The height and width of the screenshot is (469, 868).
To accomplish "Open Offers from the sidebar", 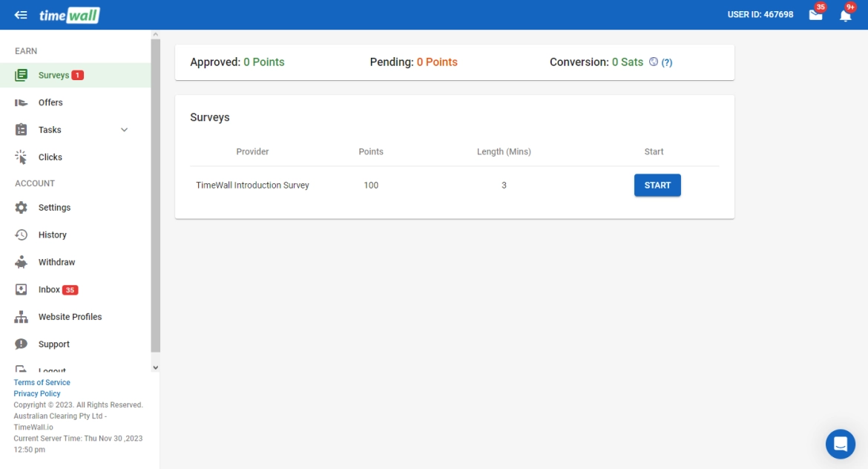I will [x=50, y=103].
